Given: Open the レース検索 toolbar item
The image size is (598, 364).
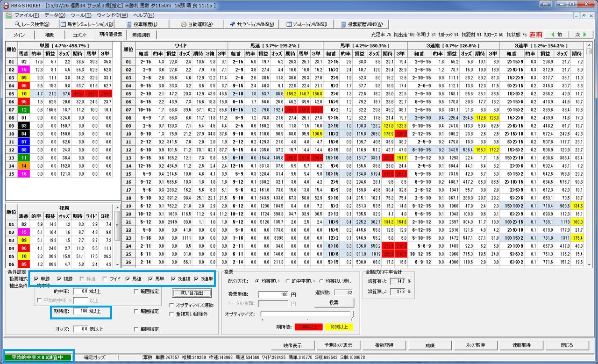Looking at the screenshot, I should [31, 24].
